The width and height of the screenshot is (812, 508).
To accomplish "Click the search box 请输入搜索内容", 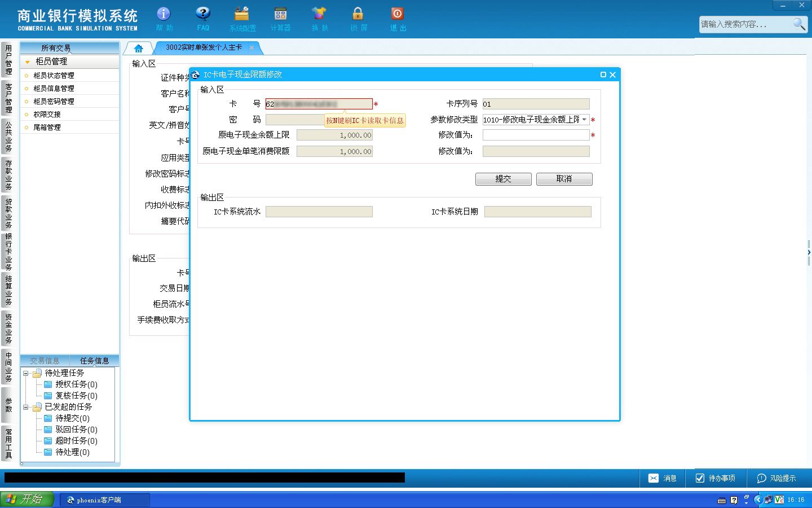I will click(x=745, y=24).
